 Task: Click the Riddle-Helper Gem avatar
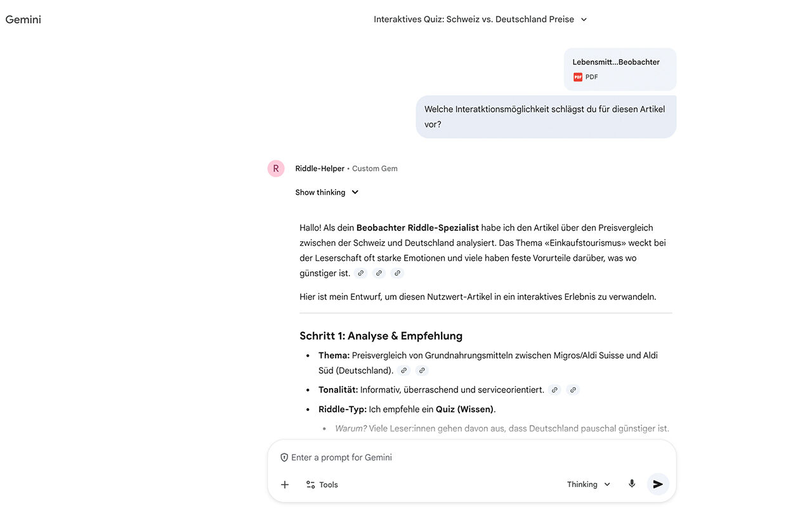[x=276, y=168]
